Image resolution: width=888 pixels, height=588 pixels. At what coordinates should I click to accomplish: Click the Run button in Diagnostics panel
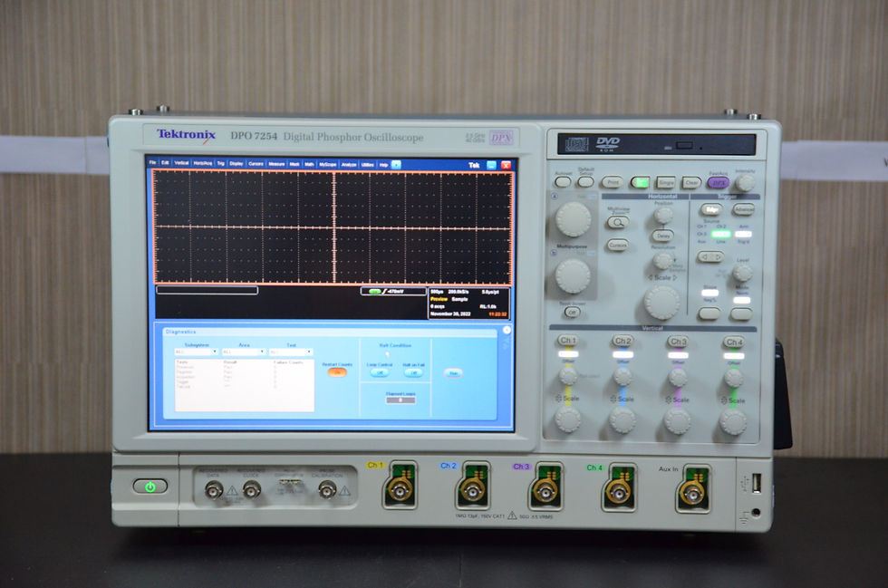pyautogui.click(x=453, y=372)
